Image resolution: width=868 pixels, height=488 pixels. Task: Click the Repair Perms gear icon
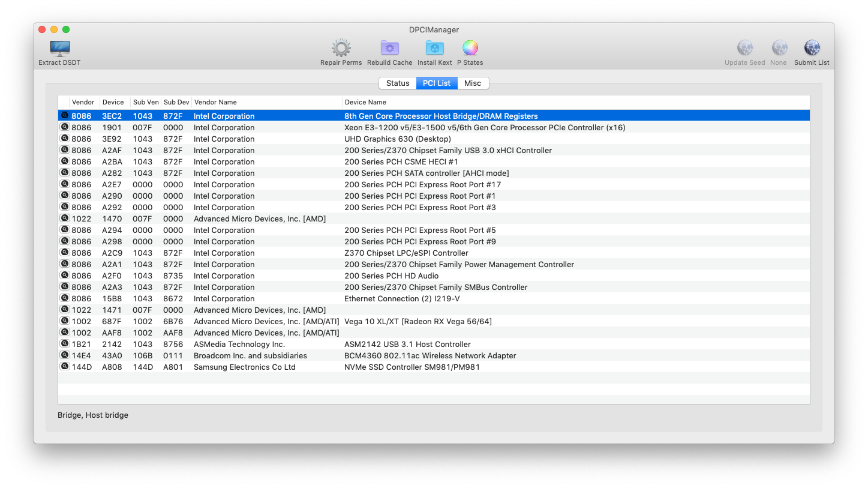(341, 49)
